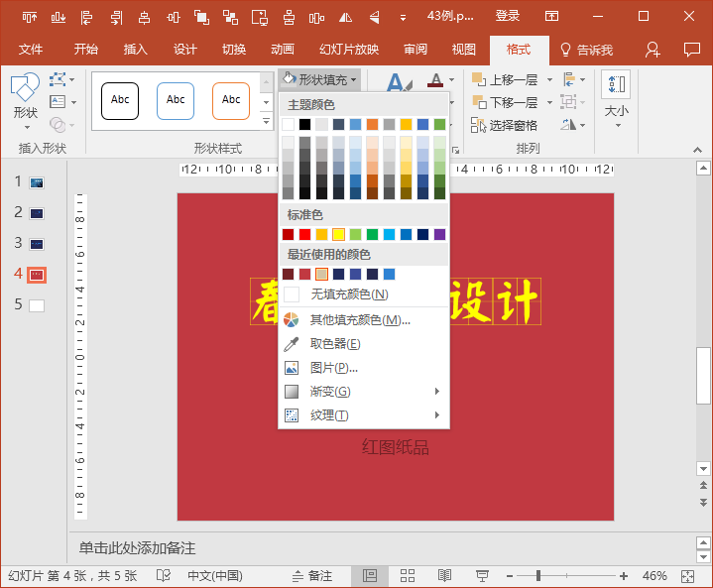This screenshot has height=588, width=713.
Task: Click the 选择窗格 button
Action: 504,125
